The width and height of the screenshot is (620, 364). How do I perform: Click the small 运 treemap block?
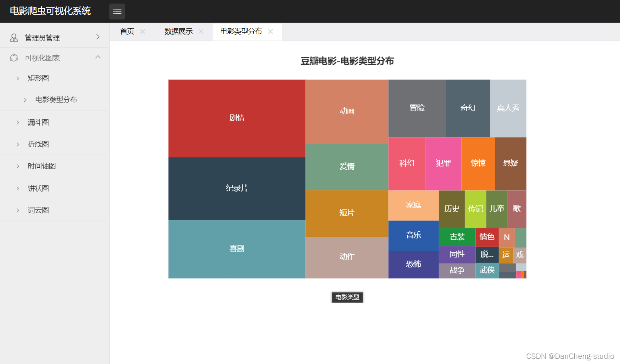(506, 256)
